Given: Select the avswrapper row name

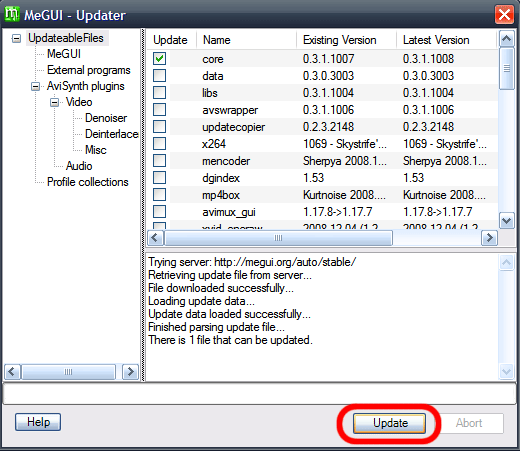Looking at the screenshot, I should point(230,110).
